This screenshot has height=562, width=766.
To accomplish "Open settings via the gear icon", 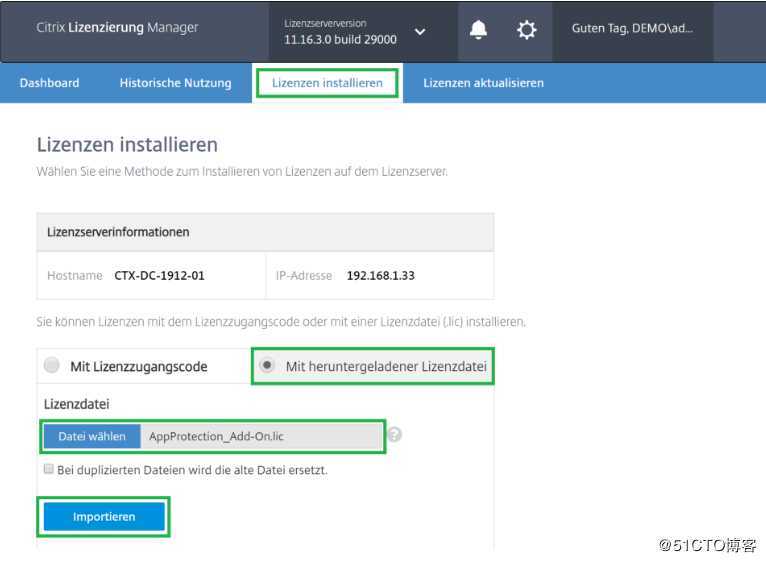I will click(x=526, y=30).
